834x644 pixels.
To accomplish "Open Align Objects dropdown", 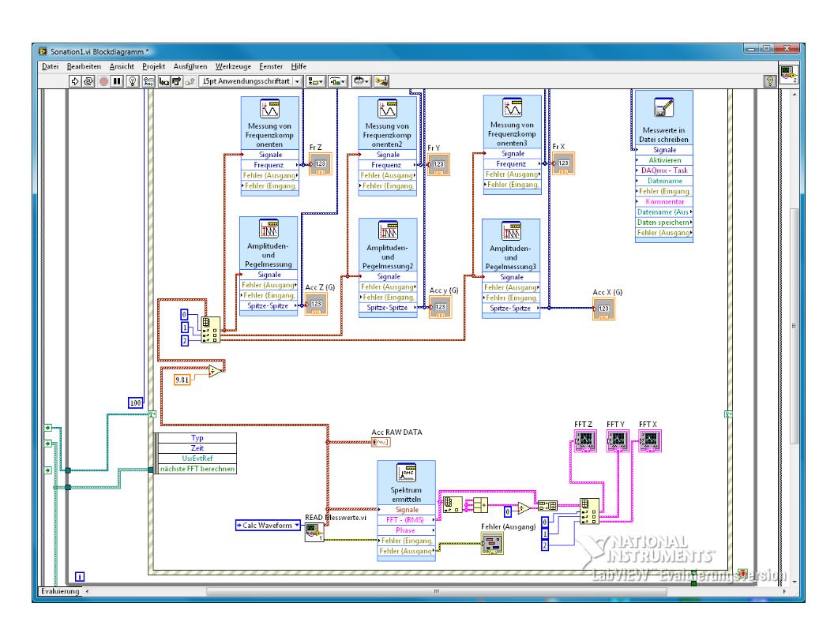I will [315, 81].
